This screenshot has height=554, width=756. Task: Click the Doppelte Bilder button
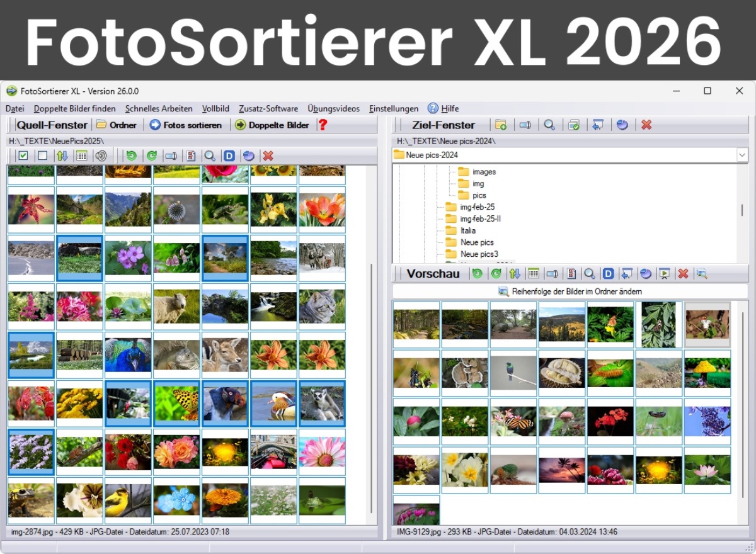272,125
